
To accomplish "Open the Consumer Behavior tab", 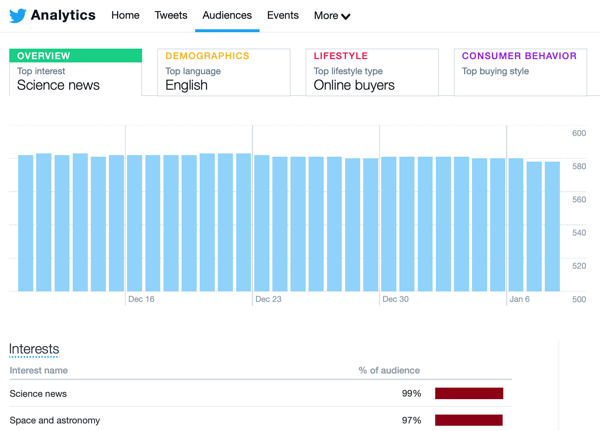I will (520, 72).
